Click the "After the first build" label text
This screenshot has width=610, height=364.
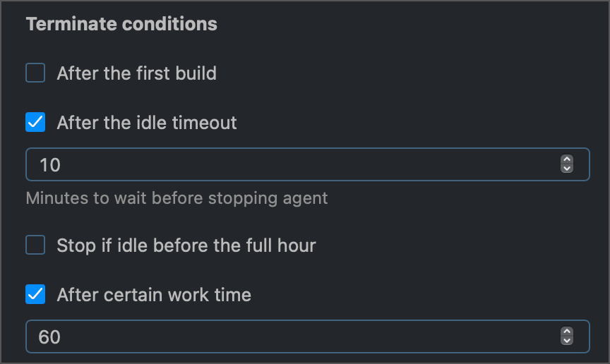(136, 73)
